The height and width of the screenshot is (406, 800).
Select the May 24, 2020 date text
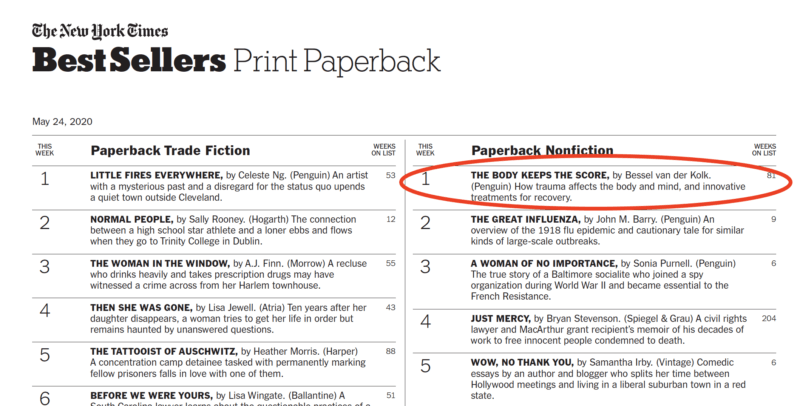(x=62, y=121)
